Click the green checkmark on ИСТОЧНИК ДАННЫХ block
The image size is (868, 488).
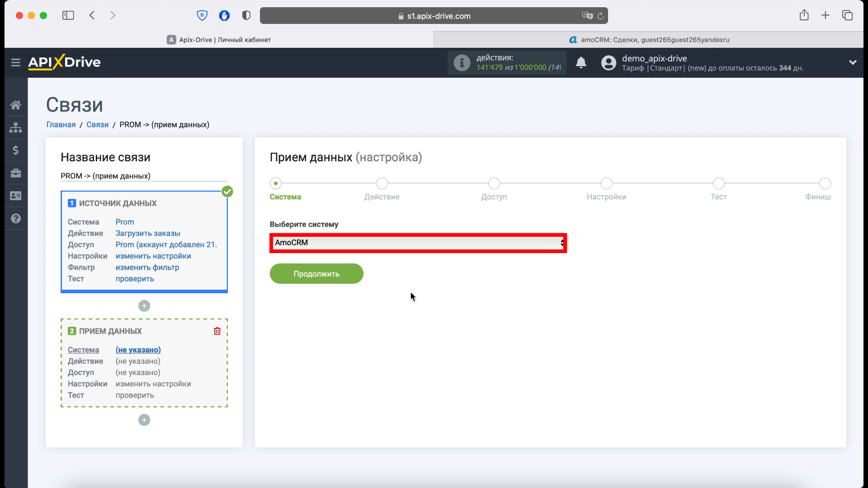tap(227, 192)
